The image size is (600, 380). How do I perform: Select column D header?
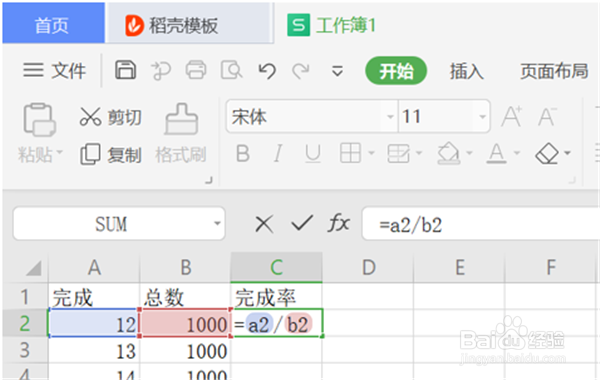[368, 267]
